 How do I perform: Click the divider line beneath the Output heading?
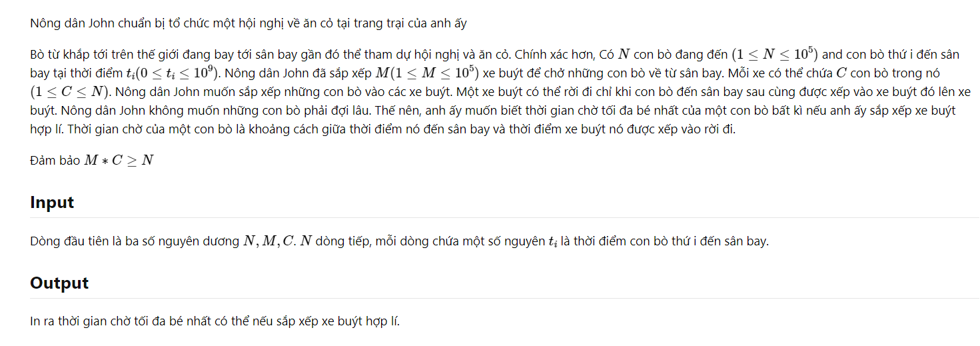pyautogui.click(x=504, y=298)
